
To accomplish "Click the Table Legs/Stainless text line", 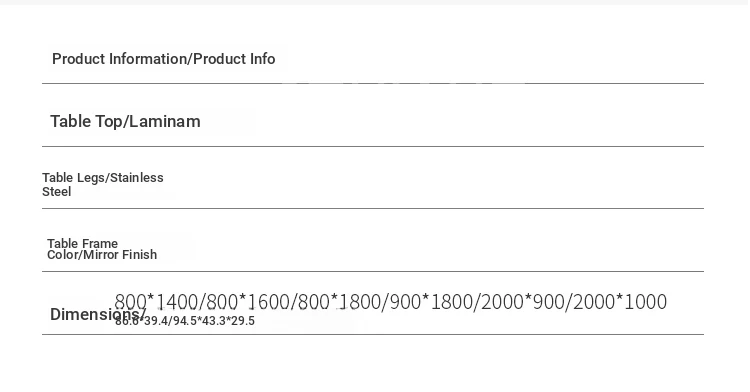I will (x=103, y=177).
